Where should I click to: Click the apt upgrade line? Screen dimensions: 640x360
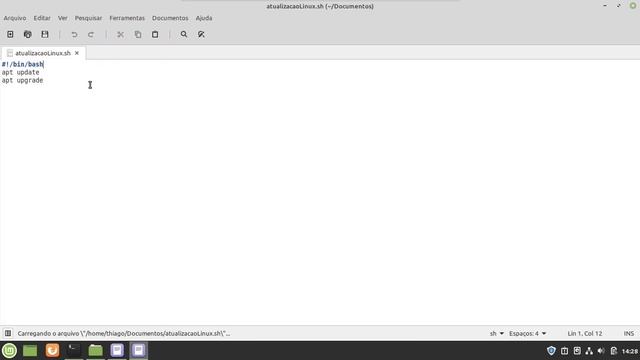(x=22, y=80)
